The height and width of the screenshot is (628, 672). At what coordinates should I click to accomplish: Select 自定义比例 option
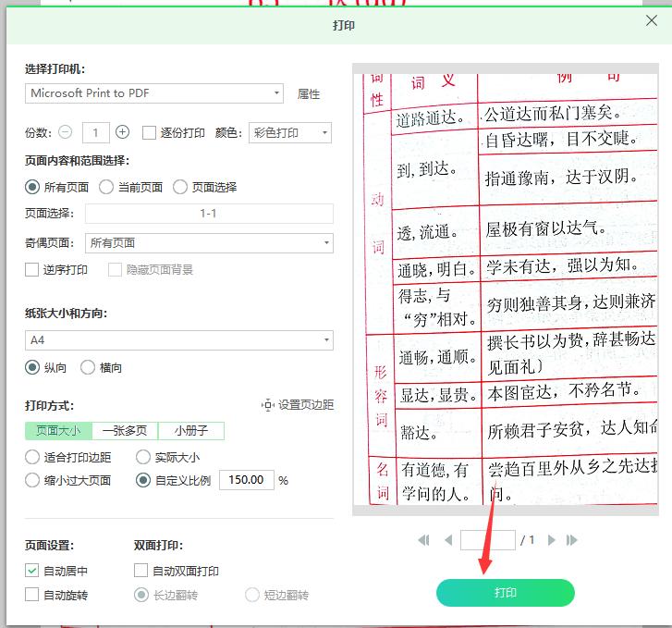pos(142,480)
